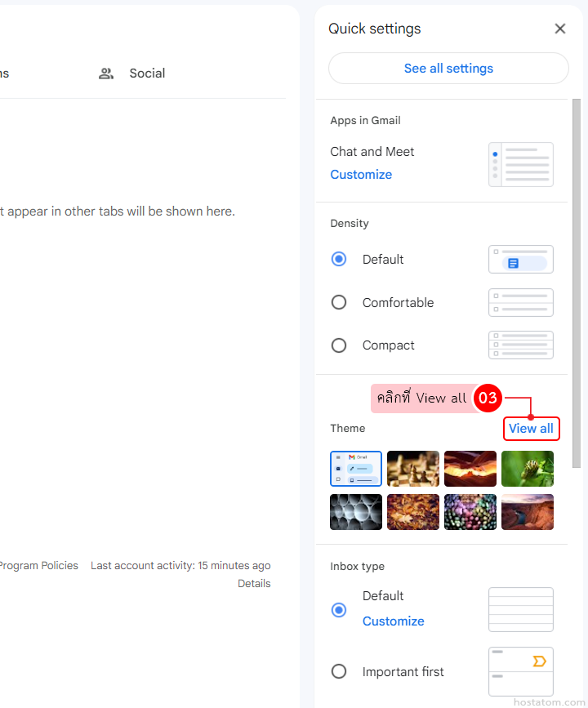Click the Comfortable density preview icon
This screenshot has height=708, width=588.
pyautogui.click(x=520, y=303)
